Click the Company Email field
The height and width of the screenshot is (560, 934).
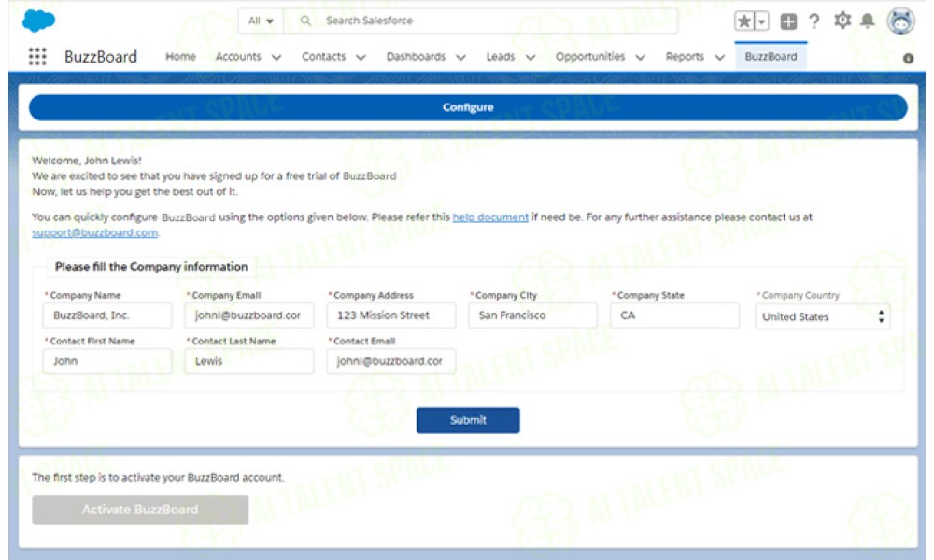click(249, 315)
